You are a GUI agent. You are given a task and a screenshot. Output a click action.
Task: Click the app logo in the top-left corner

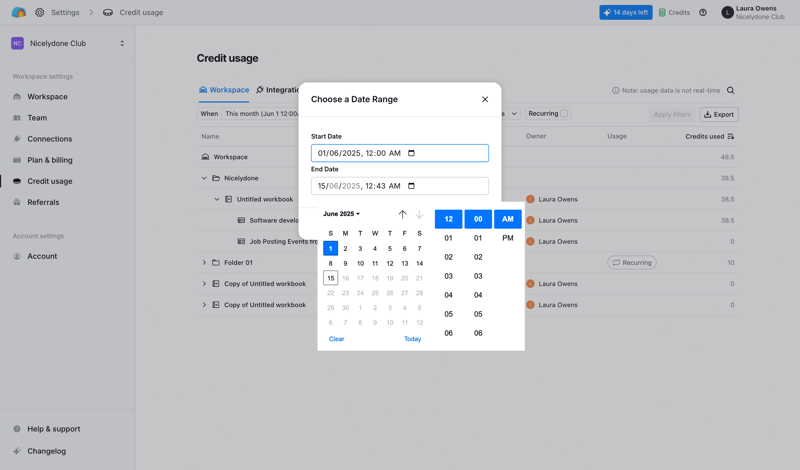(x=18, y=12)
